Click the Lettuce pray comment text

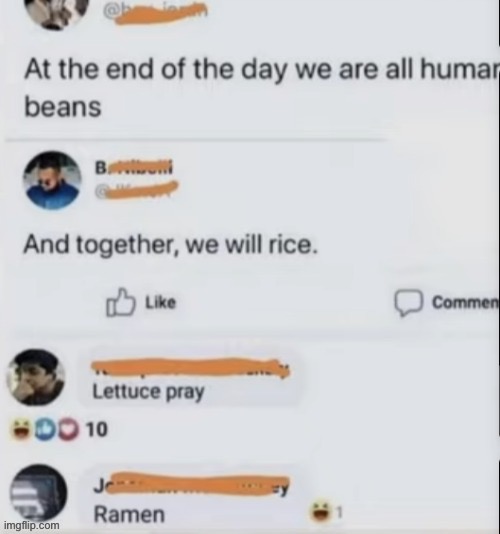(x=149, y=392)
